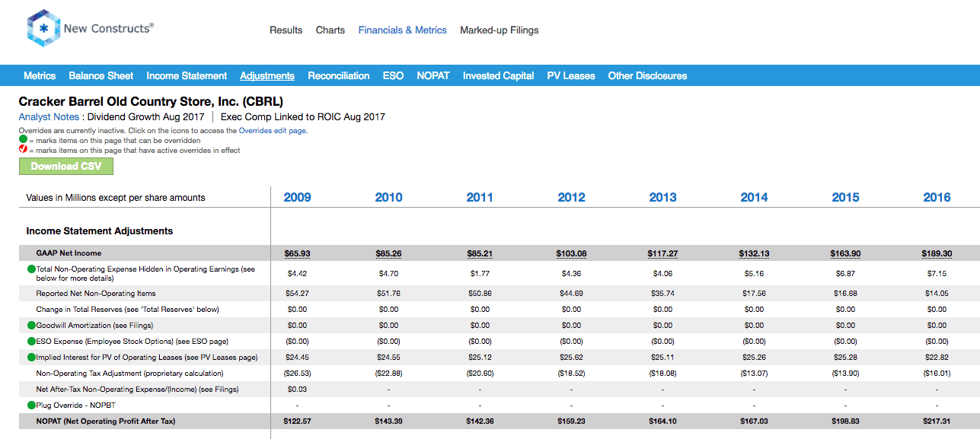Click the 2014 year column header
980x439 pixels.
click(x=755, y=198)
